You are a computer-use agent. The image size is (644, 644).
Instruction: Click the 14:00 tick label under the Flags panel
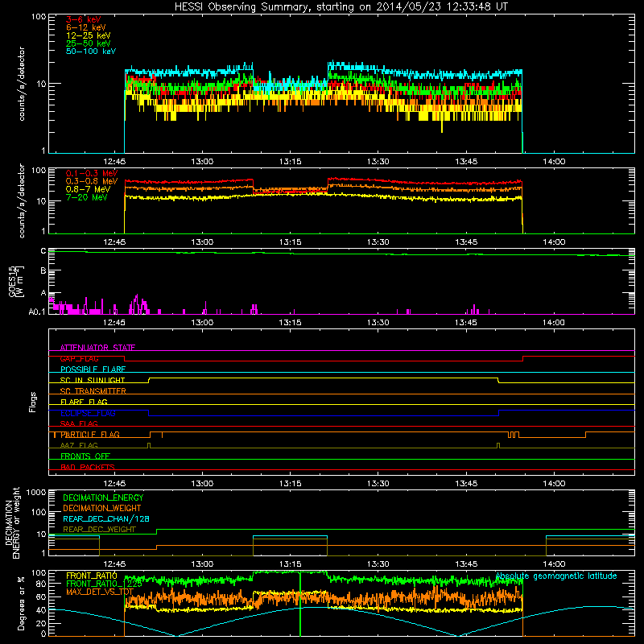coord(554,484)
